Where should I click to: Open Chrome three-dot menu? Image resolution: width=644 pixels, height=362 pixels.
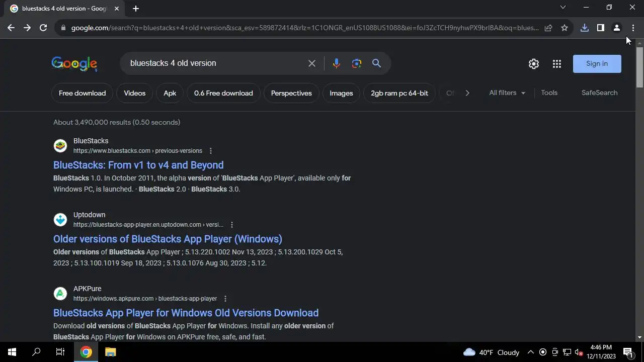click(x=633, y=28)
